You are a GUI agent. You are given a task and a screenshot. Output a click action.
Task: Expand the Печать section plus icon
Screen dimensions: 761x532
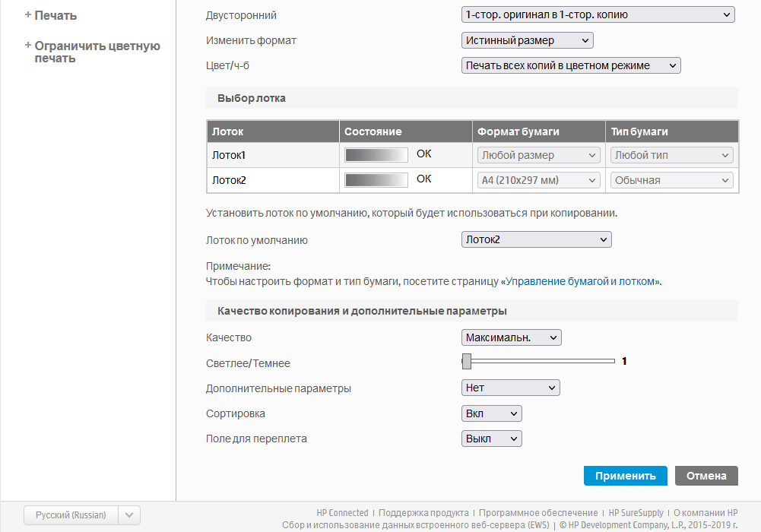(28, 15)
